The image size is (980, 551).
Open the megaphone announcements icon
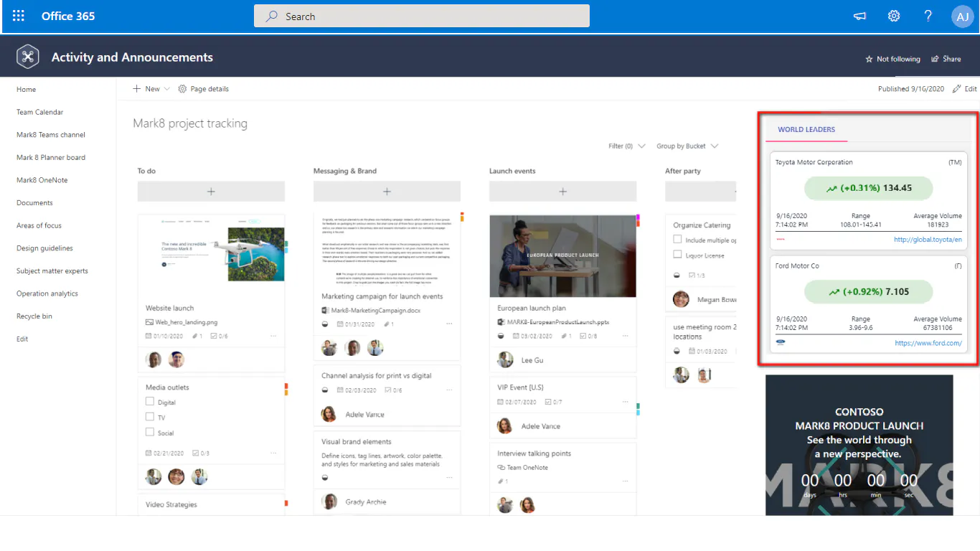tap(859, 16)
